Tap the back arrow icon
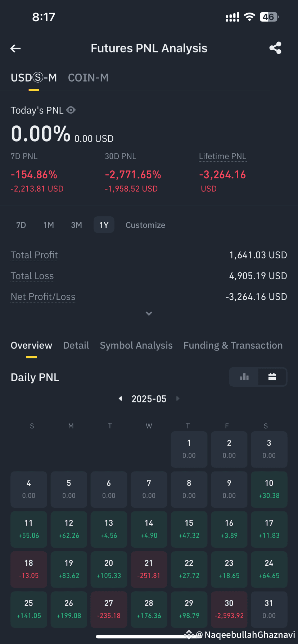The width and height of the screenshot is (298, 644). 15,48
